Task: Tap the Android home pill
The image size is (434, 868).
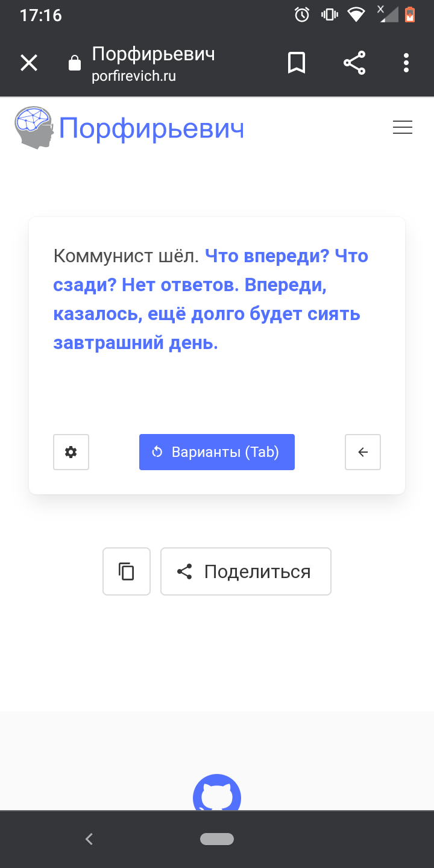Action: click(217, 839)
